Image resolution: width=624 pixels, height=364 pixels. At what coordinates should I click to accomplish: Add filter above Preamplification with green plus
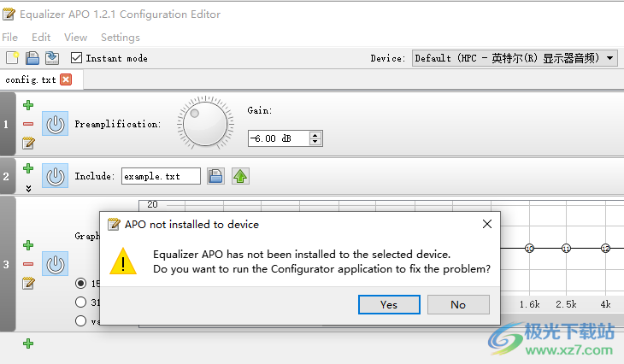28,105
